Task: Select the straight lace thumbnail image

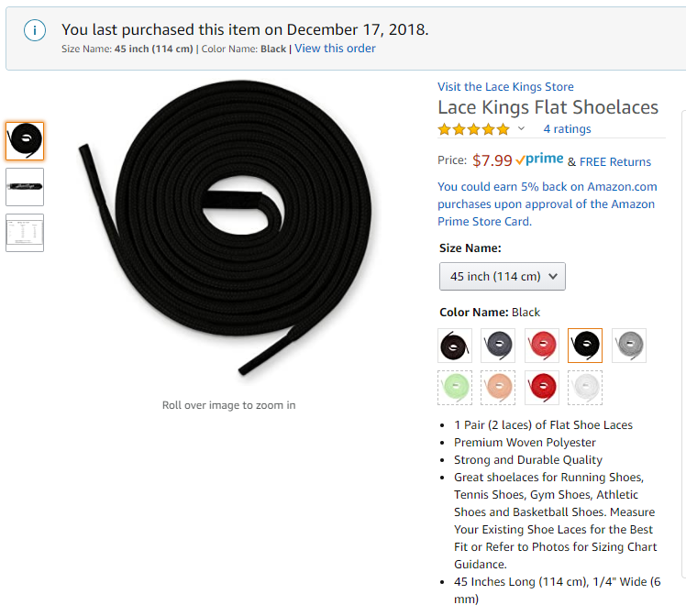Action: coord(25,187)
